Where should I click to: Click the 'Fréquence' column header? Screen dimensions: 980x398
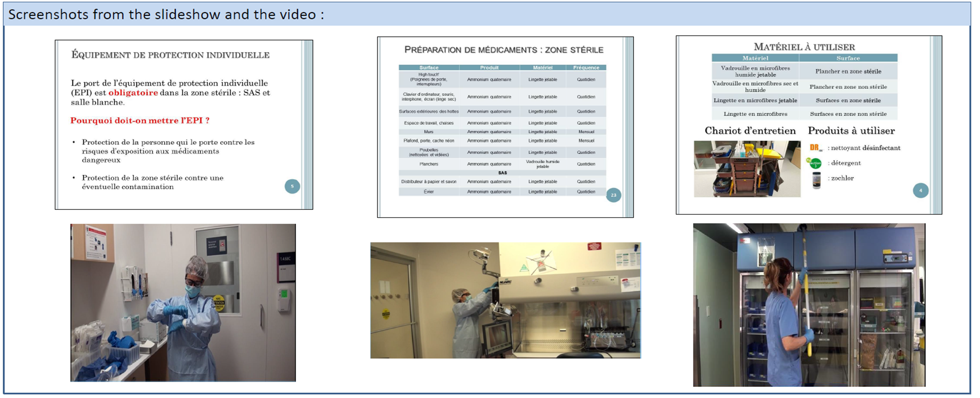pos(586,67)
